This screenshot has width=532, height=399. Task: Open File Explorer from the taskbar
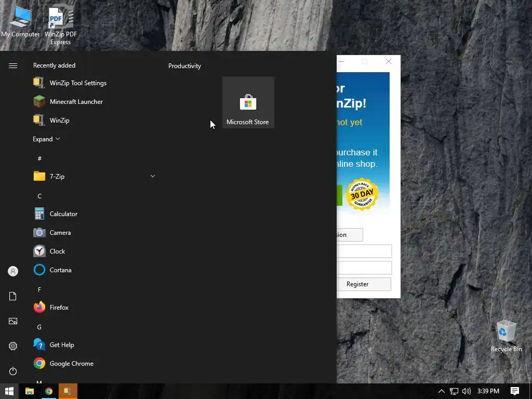(30, 391)
